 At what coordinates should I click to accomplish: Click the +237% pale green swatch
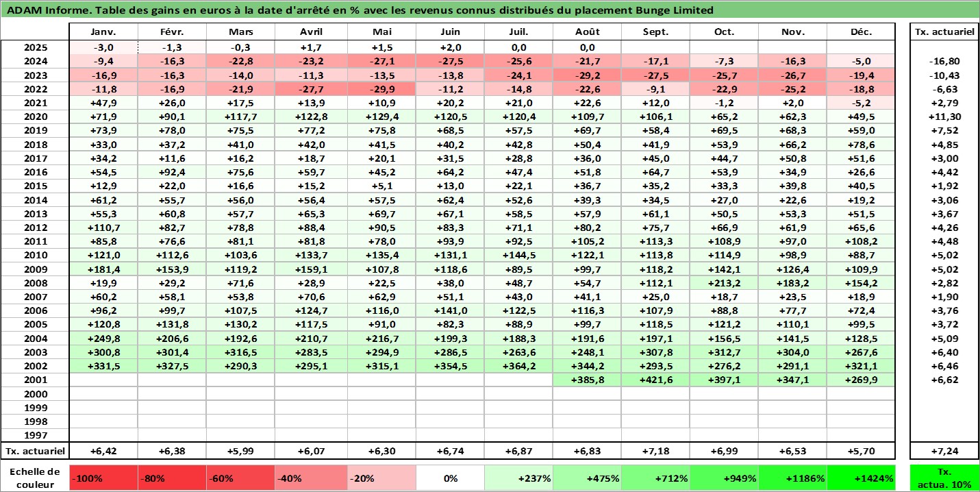[518, 478]
